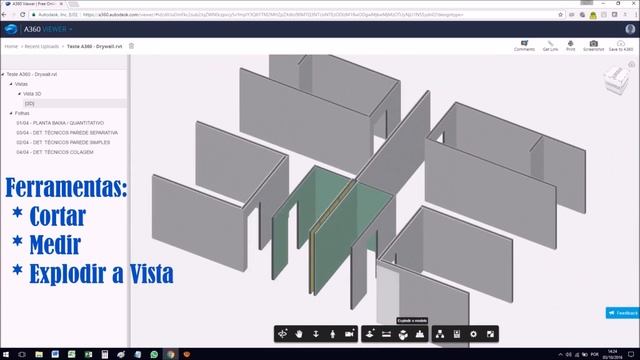Screen dimensions: 640x360
Task: Open the Camera interactions tool
Action: (x=349, y=334)
